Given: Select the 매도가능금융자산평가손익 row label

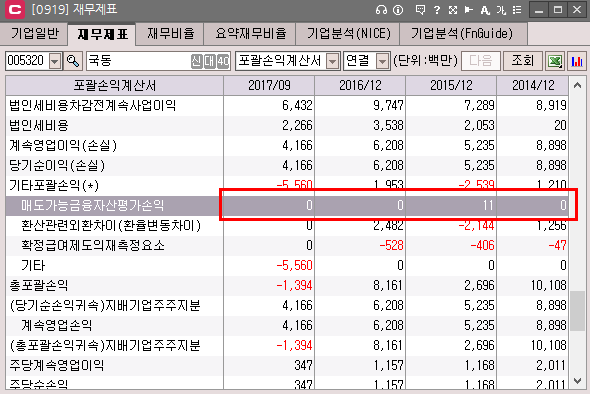Looking at the screenshot, I should click(x=93, y=205).
